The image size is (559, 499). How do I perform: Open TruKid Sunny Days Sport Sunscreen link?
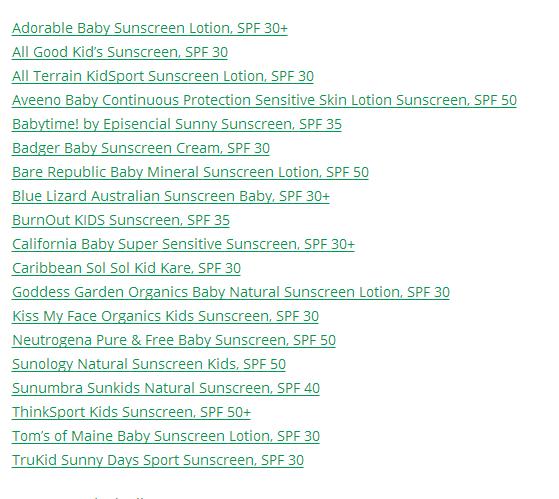(158, 460)
